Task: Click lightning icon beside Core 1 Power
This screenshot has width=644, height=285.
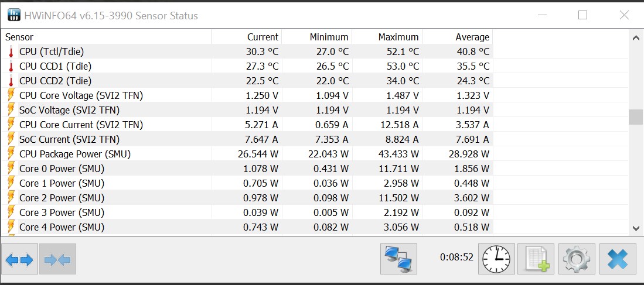Action: click(x=11, y=183)
